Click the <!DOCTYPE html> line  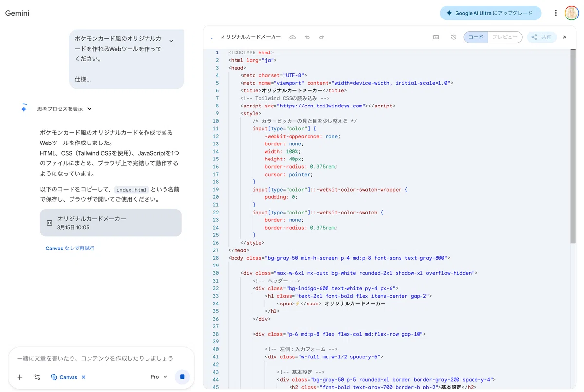tap(251, 53)
